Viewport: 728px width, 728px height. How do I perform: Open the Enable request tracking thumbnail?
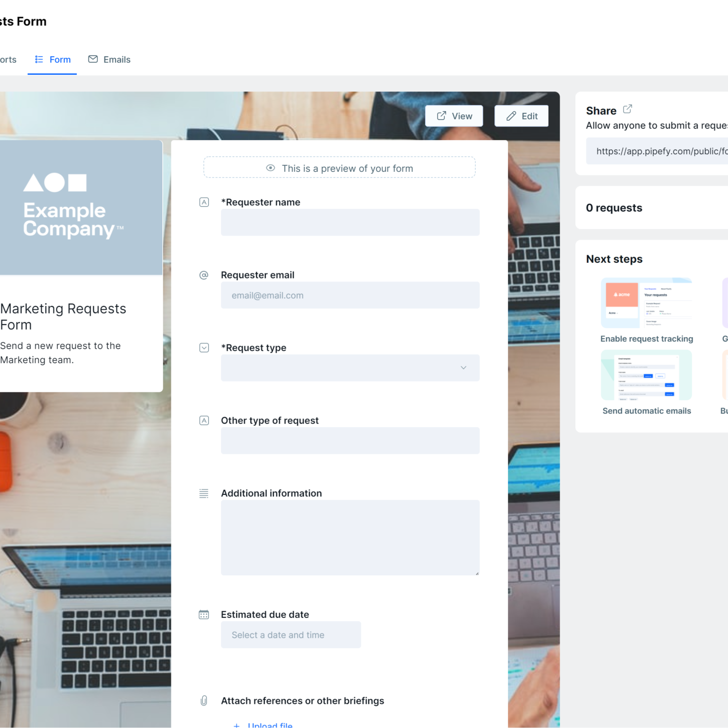point(646,303)
